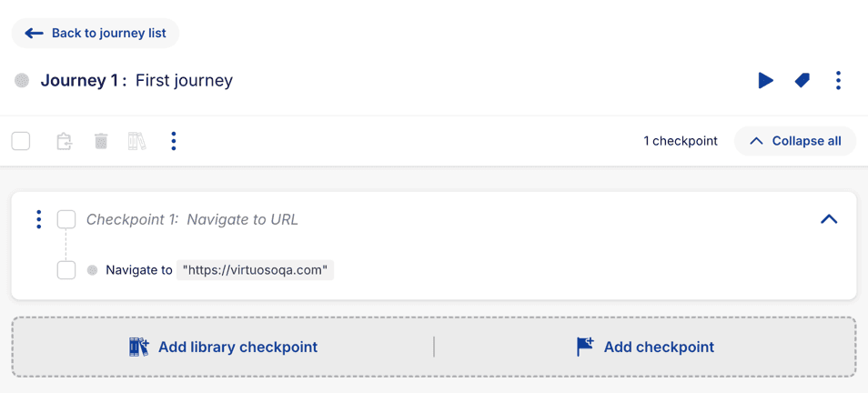Click the "https://virtuosoqa.com" URL value
The image size is (868, 393).
255,270
